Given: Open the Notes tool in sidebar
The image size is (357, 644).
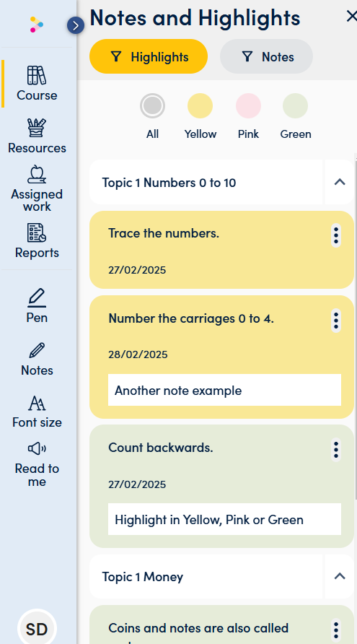Looking at the screenshot, I should (37, 360).
